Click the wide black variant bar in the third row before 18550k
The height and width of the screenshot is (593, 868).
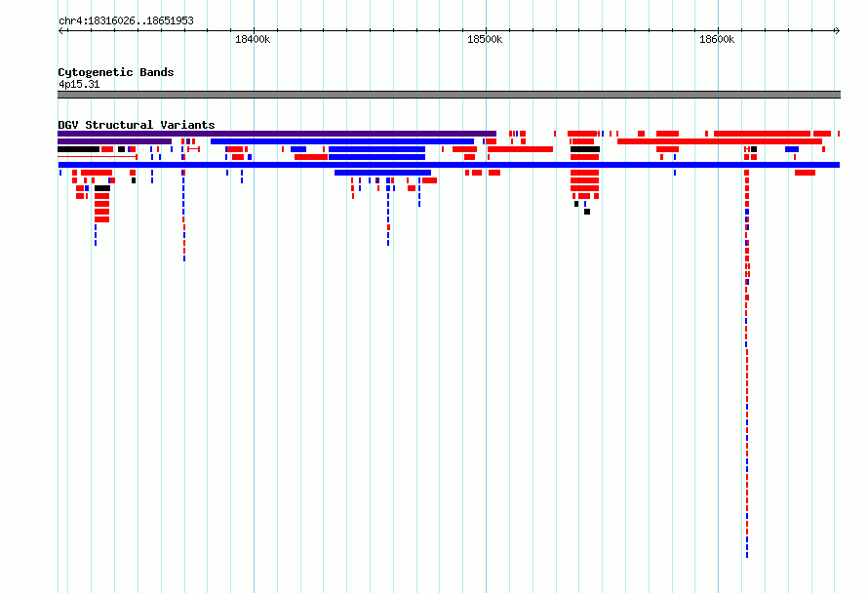tap(585, 149)
